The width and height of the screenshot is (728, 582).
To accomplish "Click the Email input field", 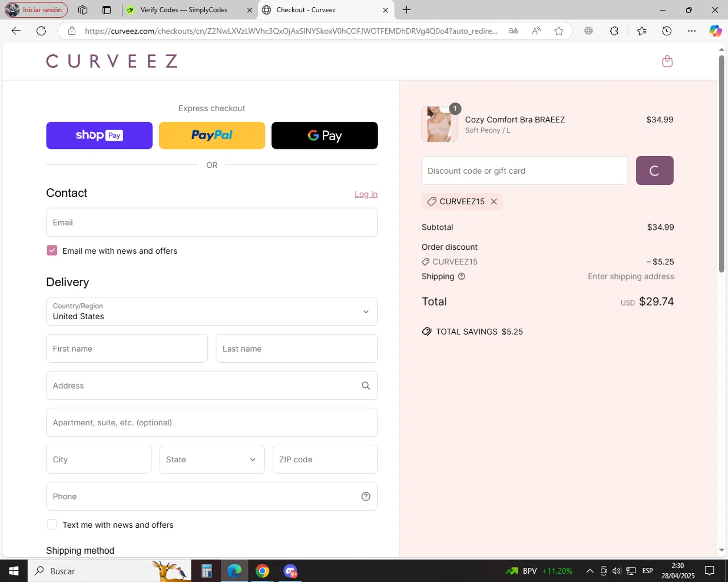I will (x=212, y=222).
